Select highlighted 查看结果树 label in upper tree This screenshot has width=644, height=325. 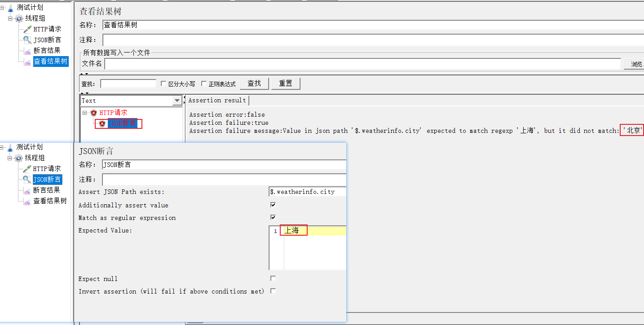click(x=51, y=61)
